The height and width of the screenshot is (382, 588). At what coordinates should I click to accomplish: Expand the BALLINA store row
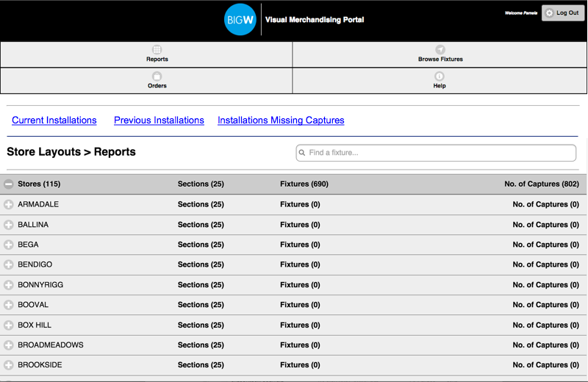[x=9, y=225]
